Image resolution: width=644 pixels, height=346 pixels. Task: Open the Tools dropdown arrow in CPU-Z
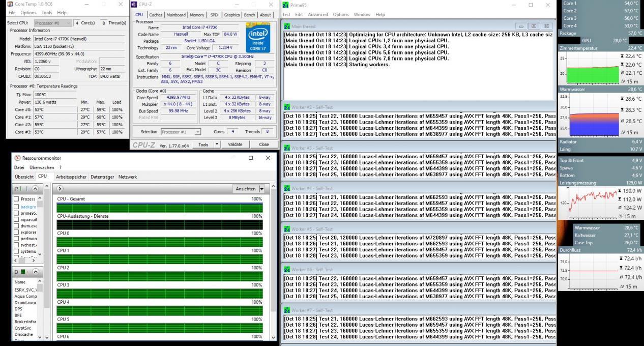tap(217, 145)
